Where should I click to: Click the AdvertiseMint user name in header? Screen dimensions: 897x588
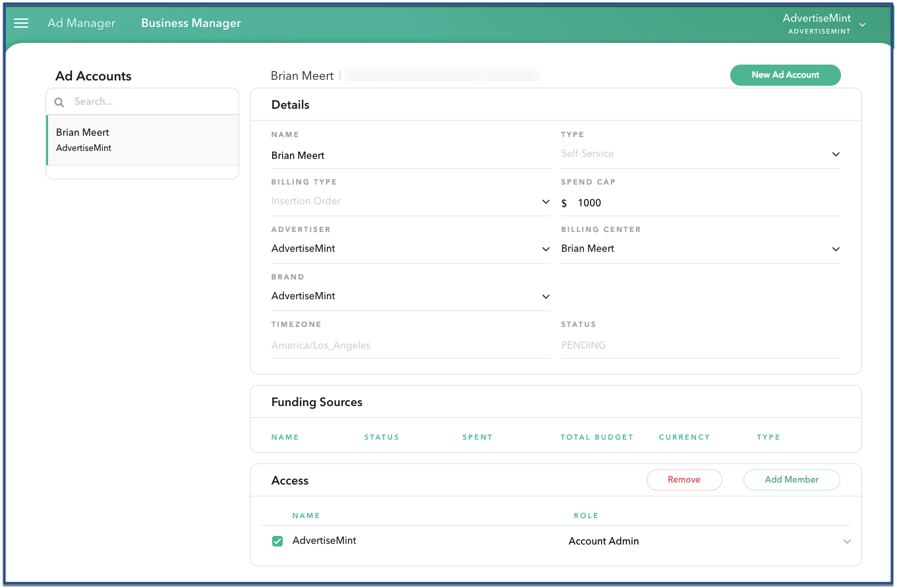(x=817, y=18)
